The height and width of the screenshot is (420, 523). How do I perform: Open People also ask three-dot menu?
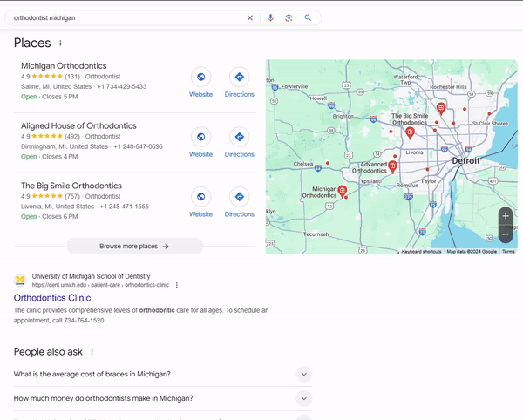(92, 352)
